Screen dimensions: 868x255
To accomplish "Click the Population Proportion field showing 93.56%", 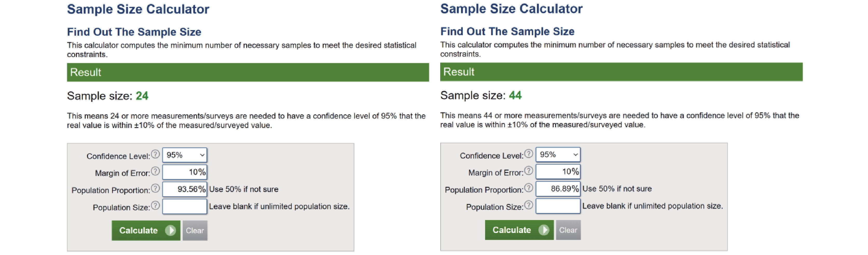I will pyautogui.click(x=185, y=189).
